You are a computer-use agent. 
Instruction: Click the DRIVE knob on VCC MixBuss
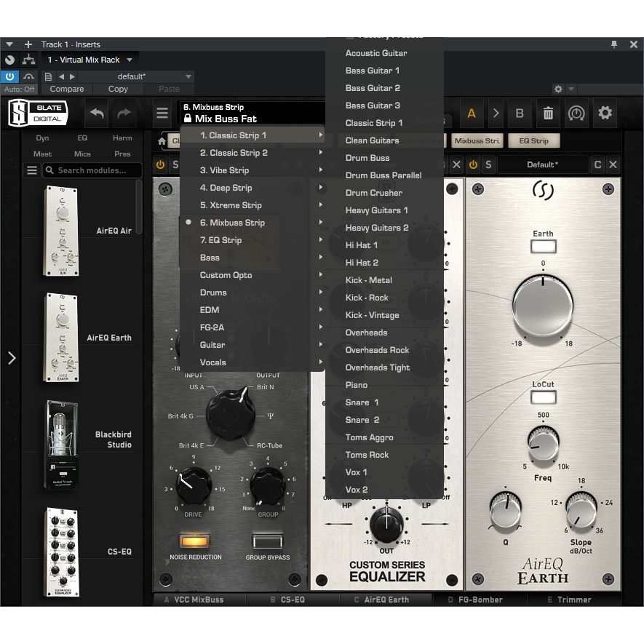coord(194,483)
